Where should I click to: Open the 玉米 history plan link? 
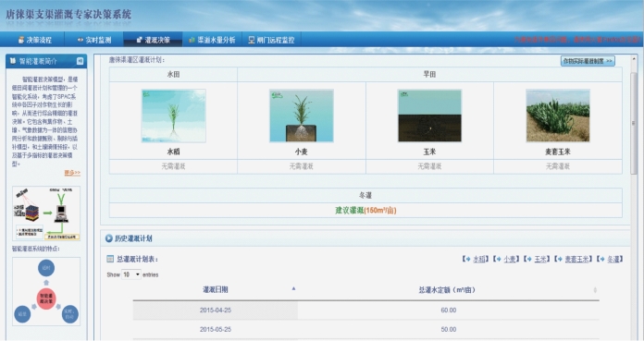click(x=540, y=259)
